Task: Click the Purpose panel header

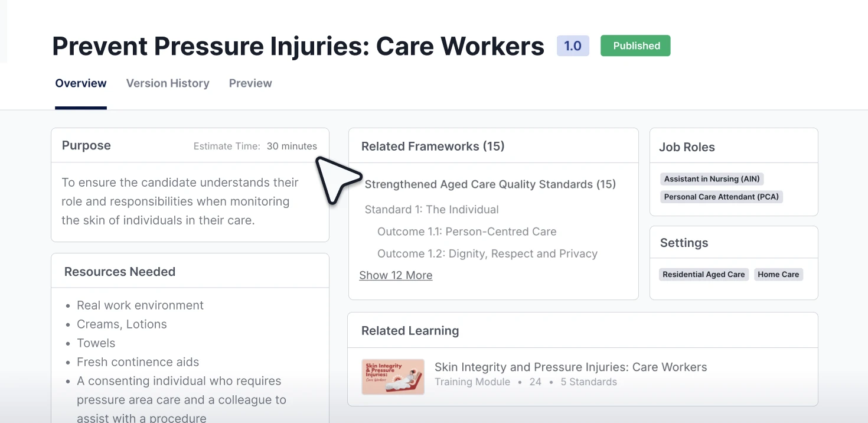Action: (86, 145)
